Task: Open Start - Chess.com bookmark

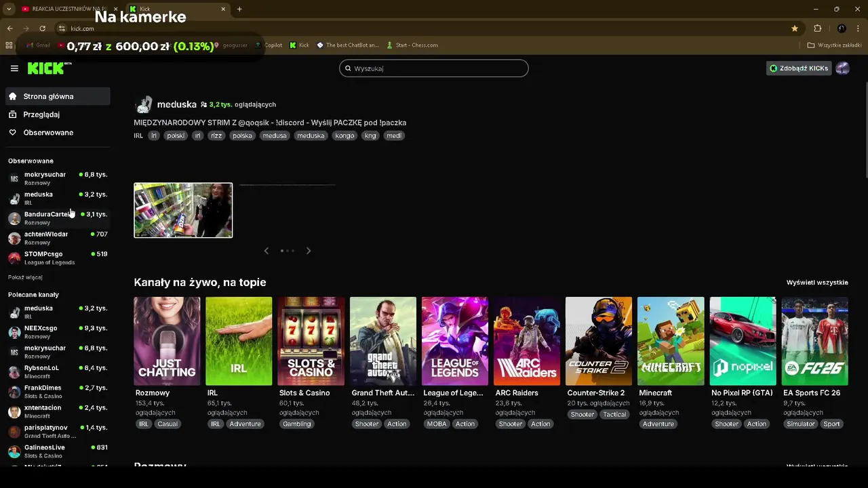Action: 412,45
